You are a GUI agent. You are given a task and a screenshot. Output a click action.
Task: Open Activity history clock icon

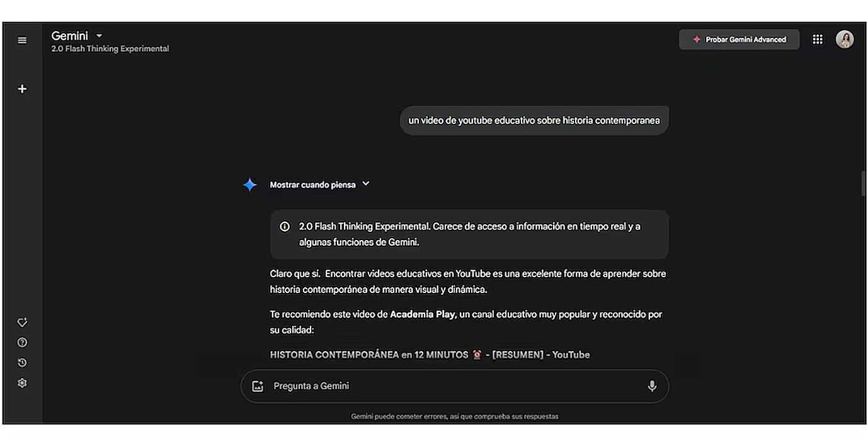(22, 363)
